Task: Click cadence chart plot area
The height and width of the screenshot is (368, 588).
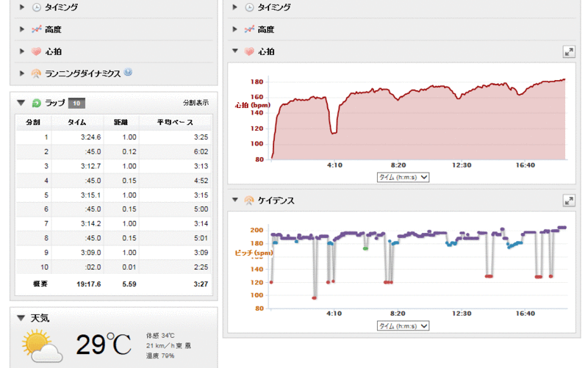Action: [418, 267]
